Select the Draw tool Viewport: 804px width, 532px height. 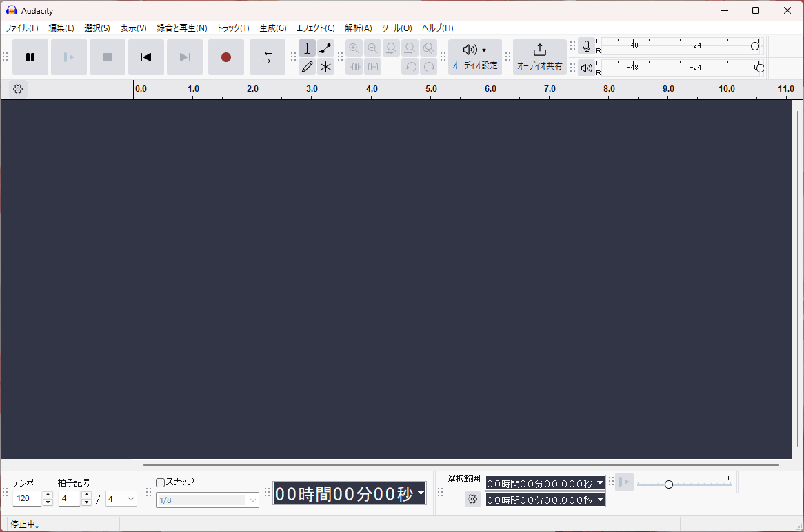[307, 67]
